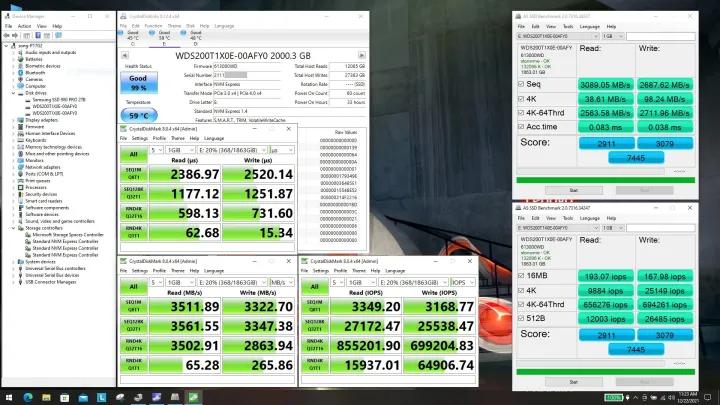Click the back arrow in Device Manager toolbar
This screenshot has height=405, width=720.
(6, 35)
